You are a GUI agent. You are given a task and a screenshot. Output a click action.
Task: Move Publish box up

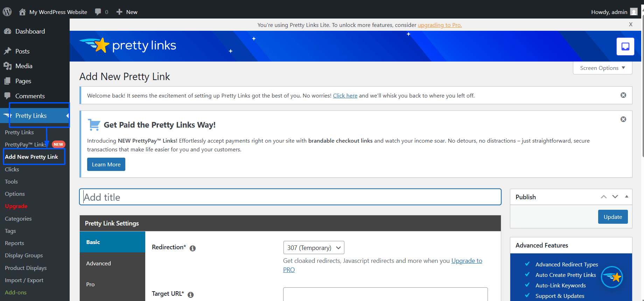[604, 197]
